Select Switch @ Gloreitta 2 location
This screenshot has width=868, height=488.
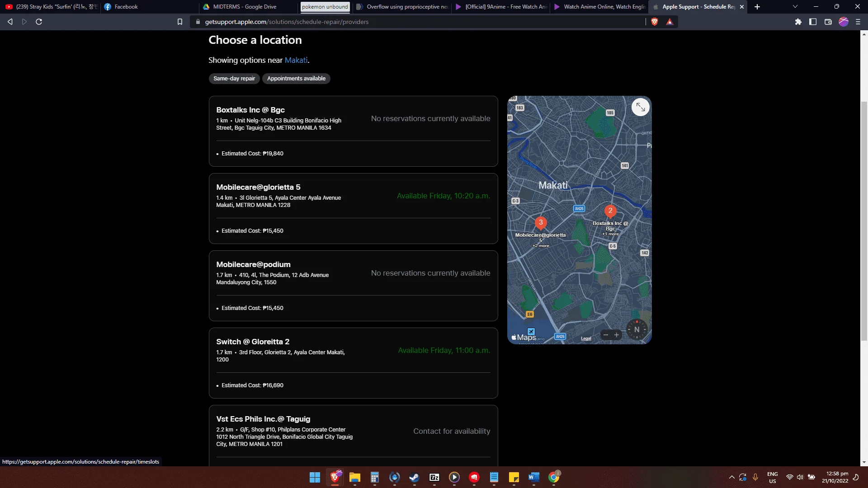tap(353, 363)
